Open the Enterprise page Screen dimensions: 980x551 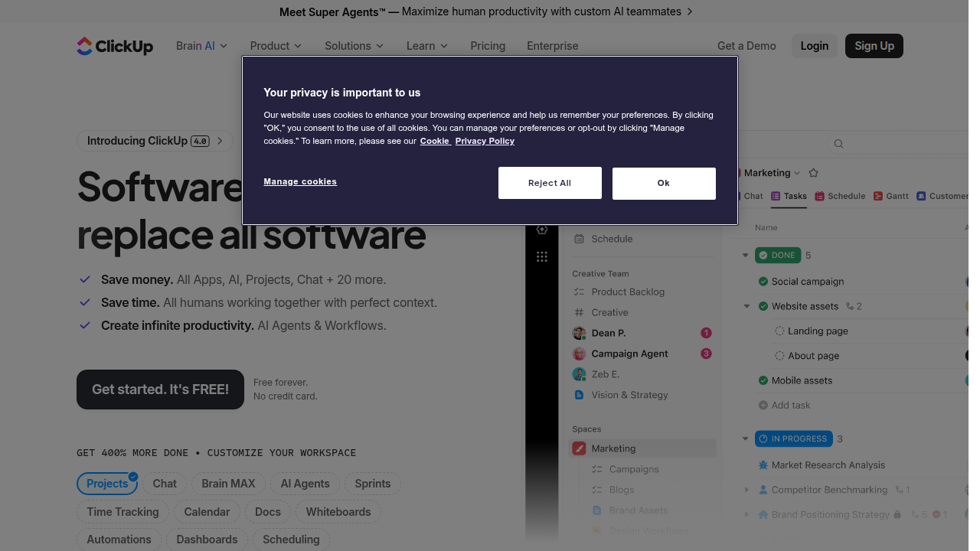click(x=553, y=46)
